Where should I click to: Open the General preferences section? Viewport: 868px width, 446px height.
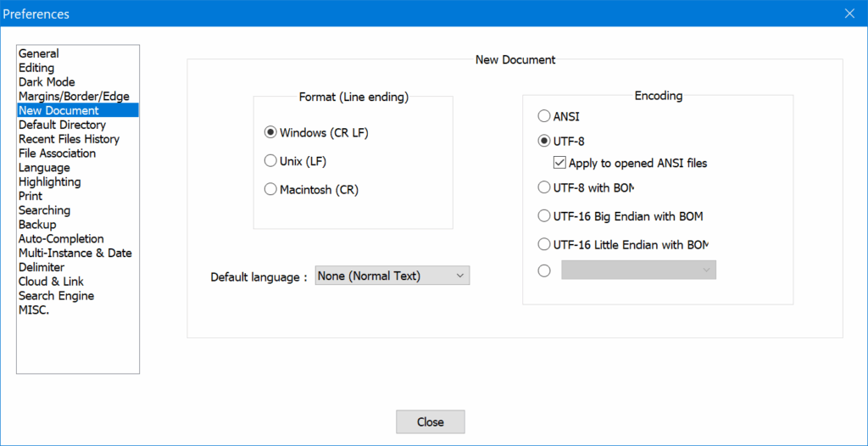(39, 53)
